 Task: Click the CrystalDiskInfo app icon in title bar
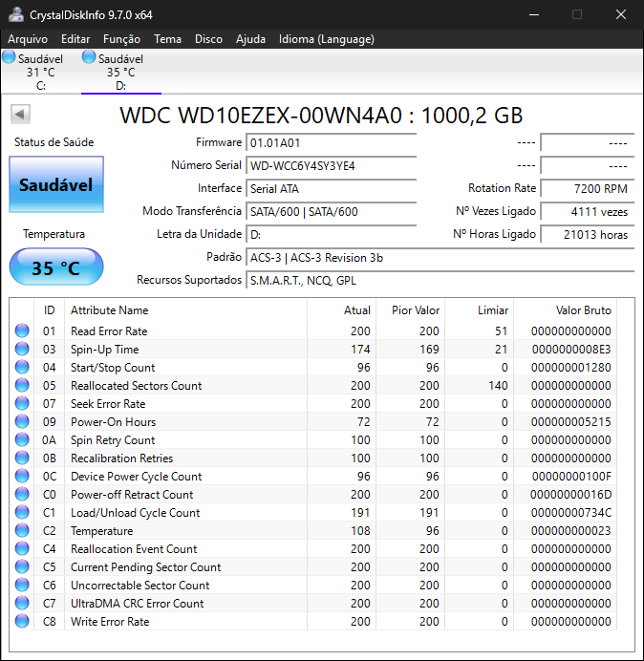click(x=15, y=14)
